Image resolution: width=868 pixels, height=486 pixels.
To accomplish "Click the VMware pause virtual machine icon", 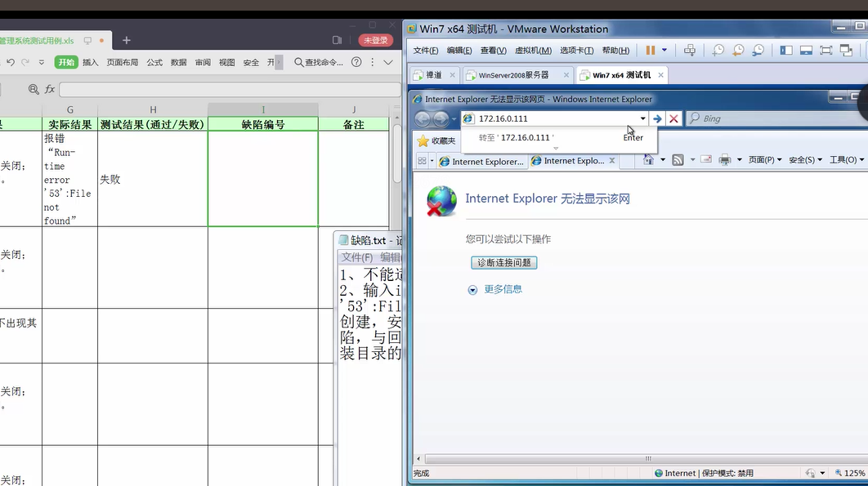I will point(651,51).
